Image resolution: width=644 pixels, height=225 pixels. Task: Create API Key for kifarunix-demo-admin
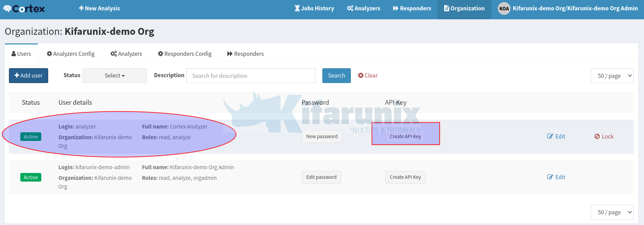point(405,177)
